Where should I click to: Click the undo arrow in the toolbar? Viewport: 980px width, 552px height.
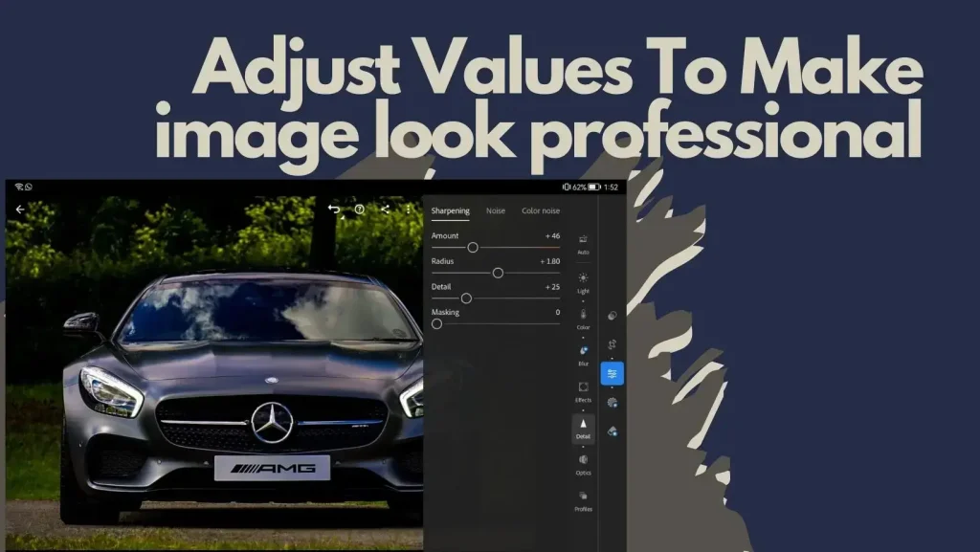[333, 209]
